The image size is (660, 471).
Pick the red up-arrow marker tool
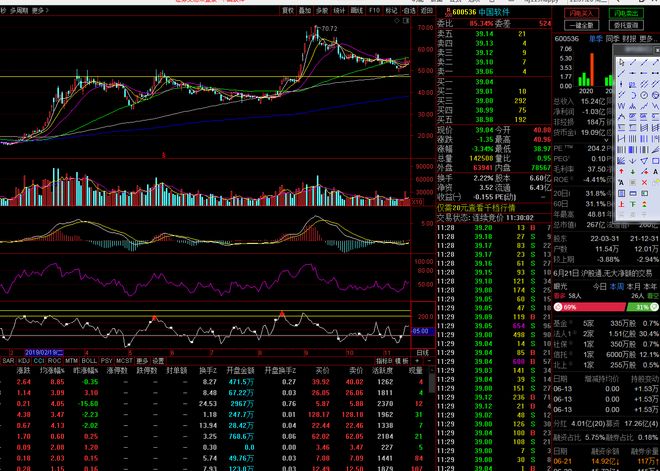pyautogui.click(x=620, y=170)
